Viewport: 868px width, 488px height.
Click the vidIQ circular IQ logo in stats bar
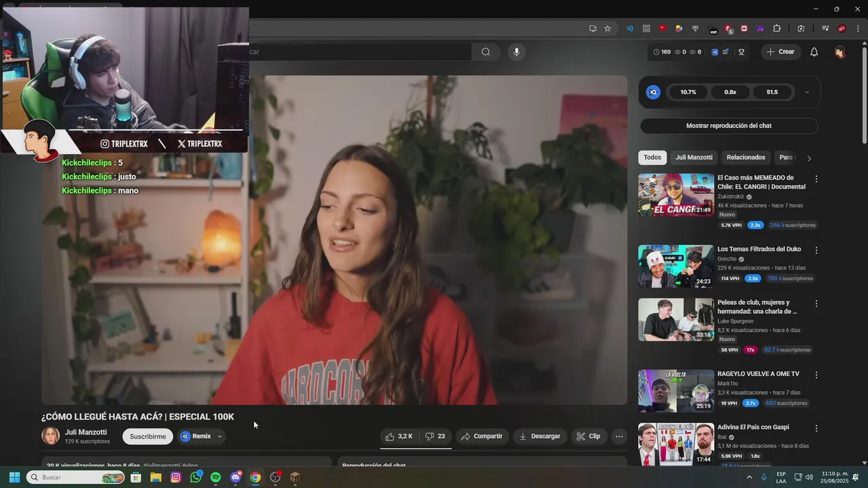[653, 92]
